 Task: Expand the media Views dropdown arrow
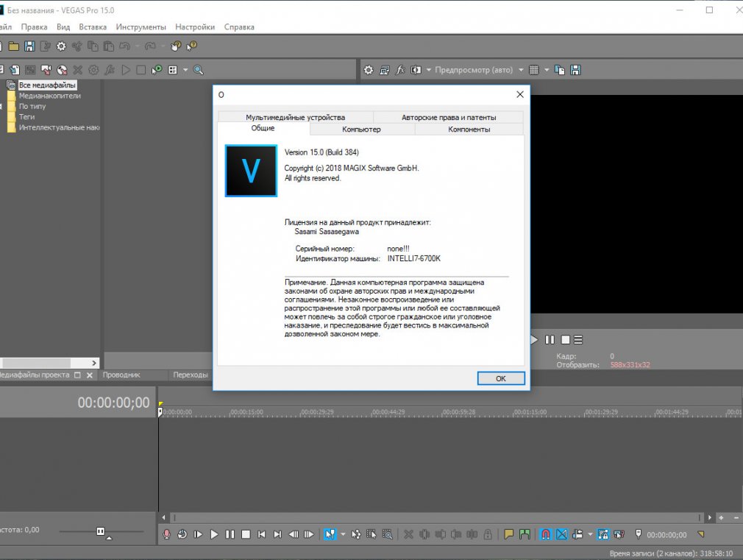coord(185,70)
